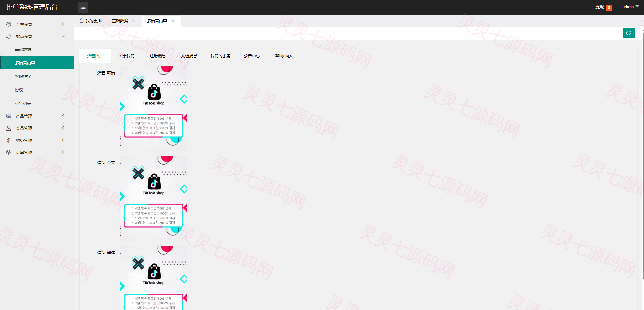Screen dimensions: 644x310
Task: Open 多语言内容 in the sidebar
Action: (x=37, y=63)
